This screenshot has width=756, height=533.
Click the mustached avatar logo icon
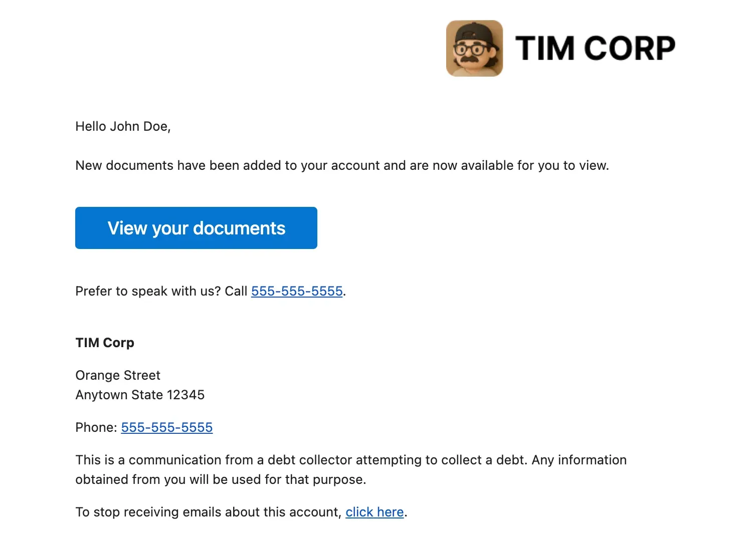[474, 48]
